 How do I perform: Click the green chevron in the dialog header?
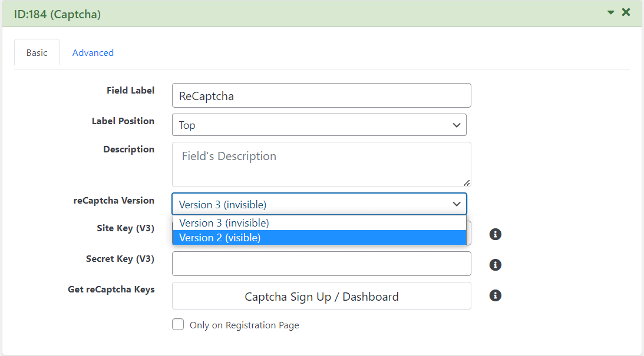611,12
